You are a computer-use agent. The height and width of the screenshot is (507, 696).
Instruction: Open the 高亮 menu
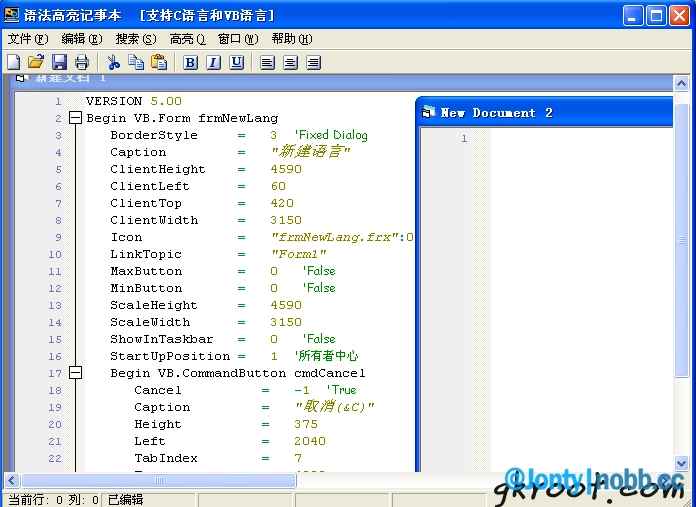coord(187,39)
